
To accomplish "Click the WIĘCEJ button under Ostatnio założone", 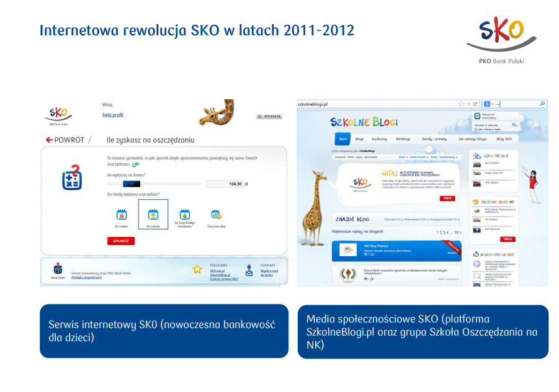I will click(508, 239).
